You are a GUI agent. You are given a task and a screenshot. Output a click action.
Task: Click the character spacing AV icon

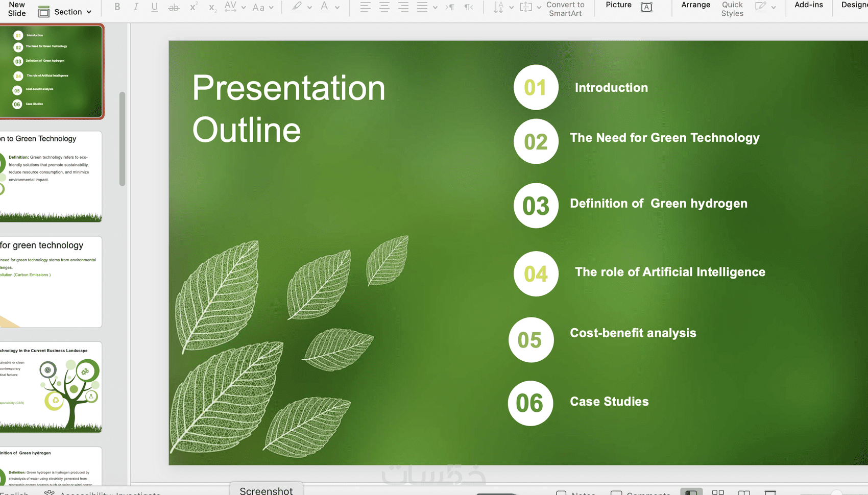pos(230,7)
